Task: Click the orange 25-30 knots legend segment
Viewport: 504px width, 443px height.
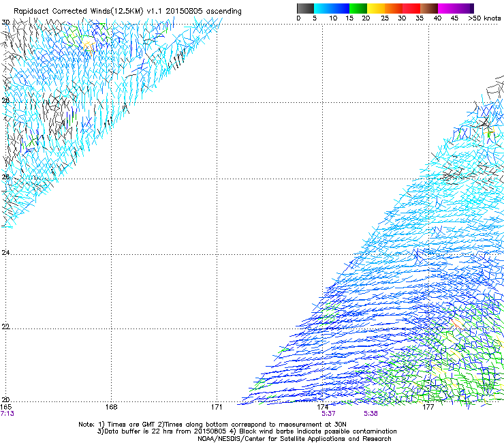Action: click(x=394, y=8)
